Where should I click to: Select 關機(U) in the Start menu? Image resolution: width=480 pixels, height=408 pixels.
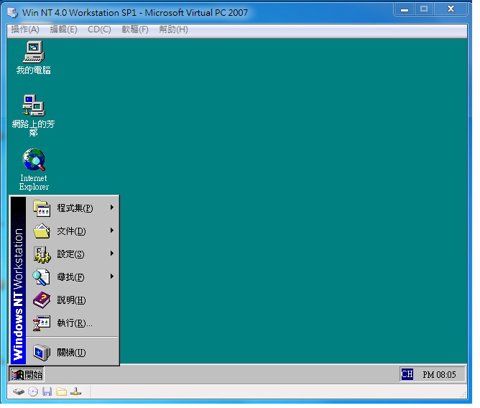click(x=72, y=352)
